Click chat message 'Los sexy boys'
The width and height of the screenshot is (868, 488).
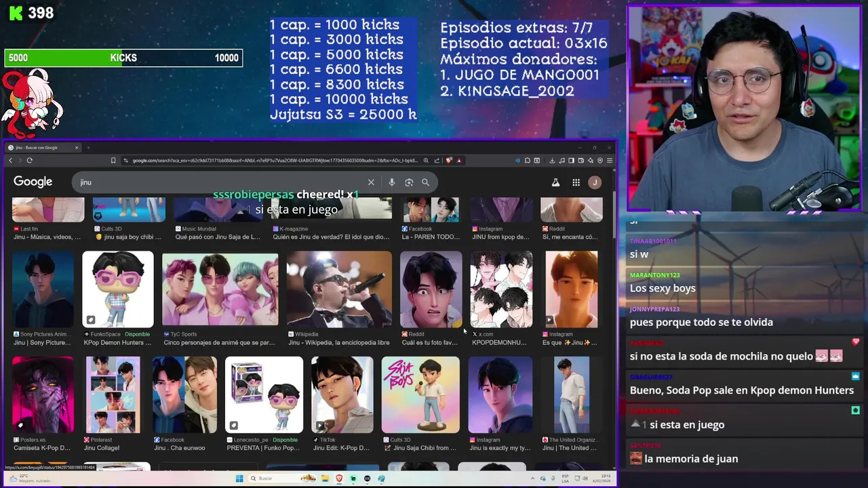click(663, 288)
